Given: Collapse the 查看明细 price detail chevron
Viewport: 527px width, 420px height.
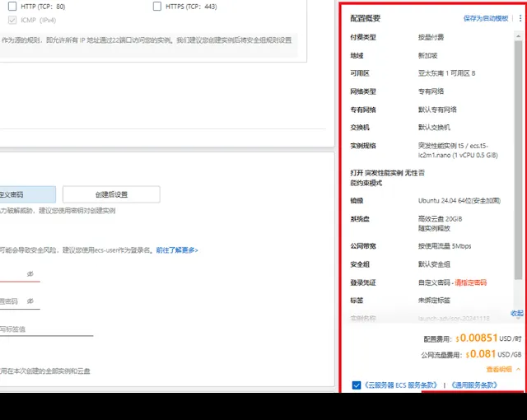Looking at the screenshot, I should [518, 369].
